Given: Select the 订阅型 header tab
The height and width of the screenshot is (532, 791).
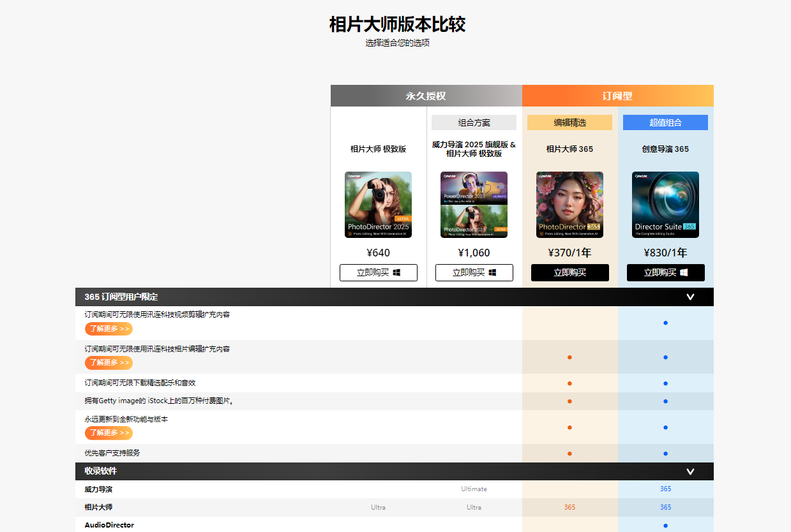Looking at the screenshot, I should pos(618,96).
